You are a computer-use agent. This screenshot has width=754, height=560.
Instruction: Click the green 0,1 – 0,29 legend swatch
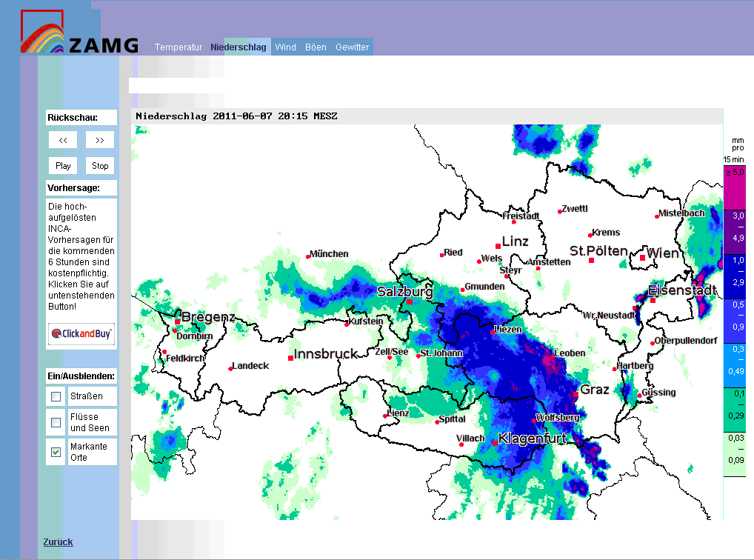(734, 410)
